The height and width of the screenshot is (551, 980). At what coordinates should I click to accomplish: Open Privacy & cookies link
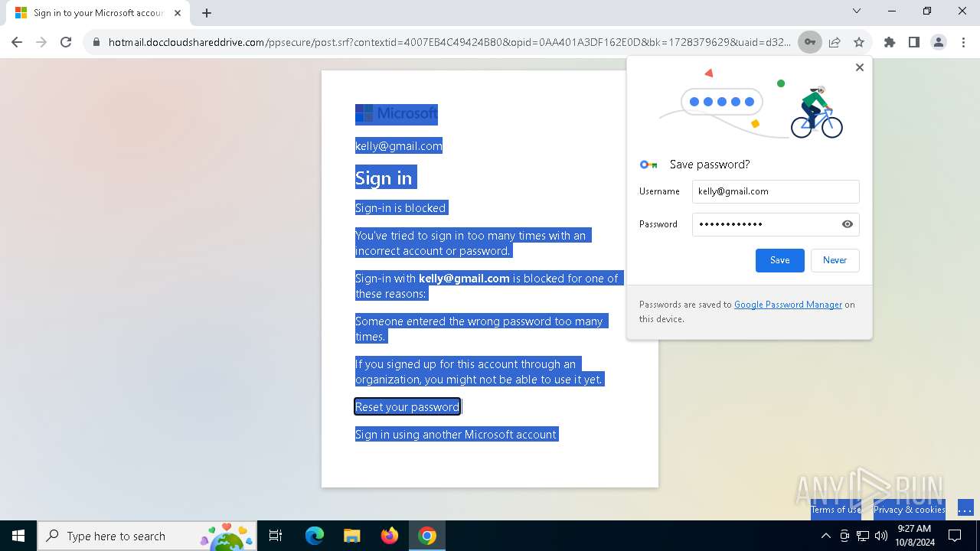910,510
